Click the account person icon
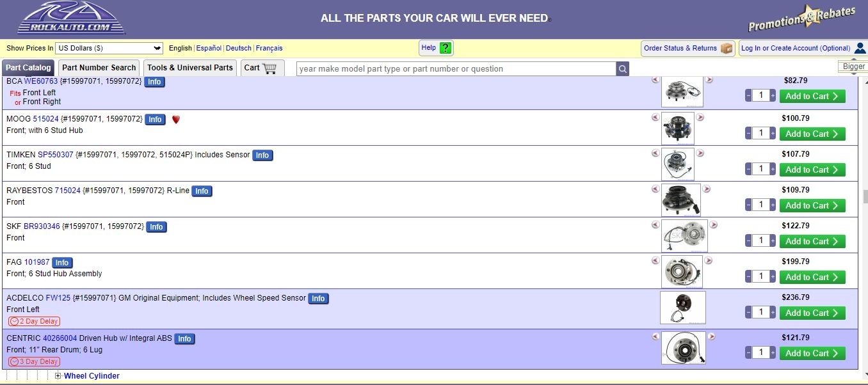 pos(860,48)
